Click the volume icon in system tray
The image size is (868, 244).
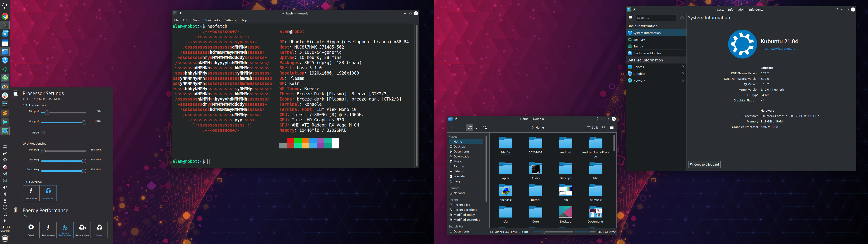coord(5,187)
